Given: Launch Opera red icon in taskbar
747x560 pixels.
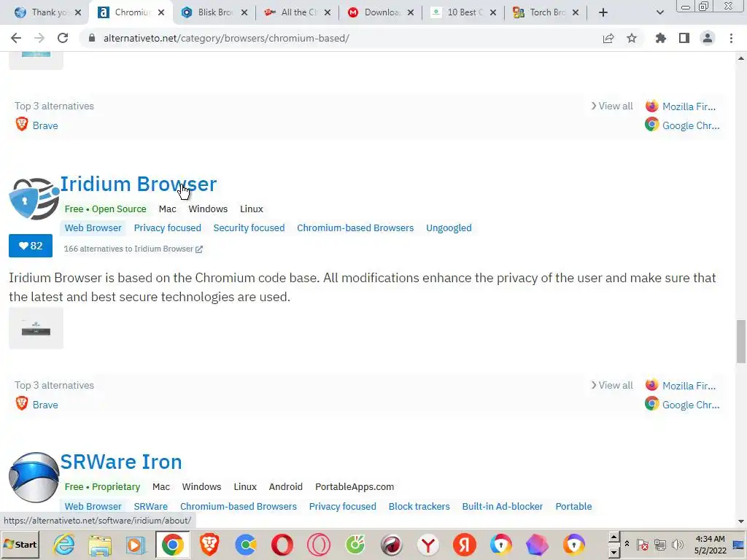Looking at the screenshot, I should [x=282, y=544].
